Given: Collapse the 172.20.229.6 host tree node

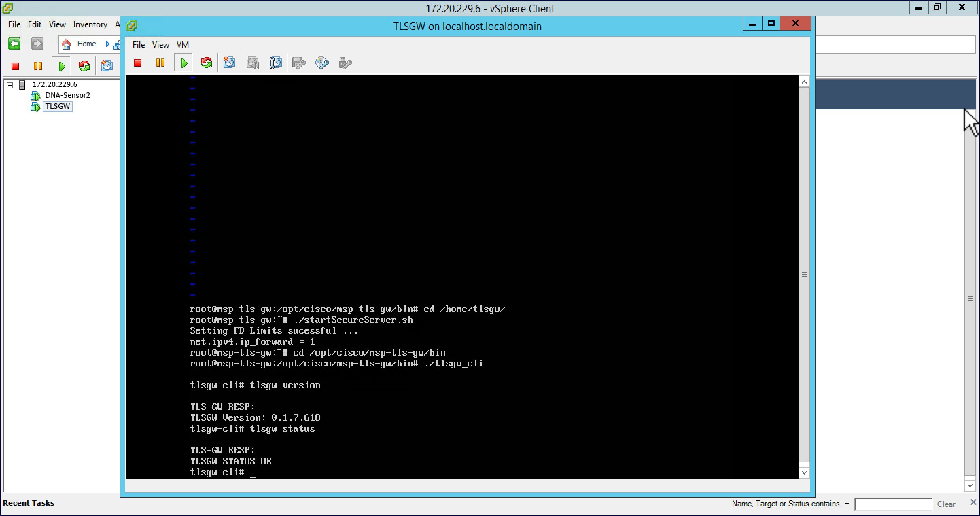Looking at the screenshot, I should coord(10,85).
